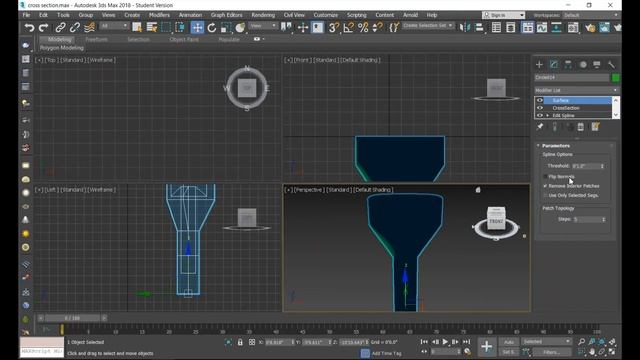The height and width of the screenshot is (360, 640).
Task: Open the Curve Editor icon
Action: point(542,28)
